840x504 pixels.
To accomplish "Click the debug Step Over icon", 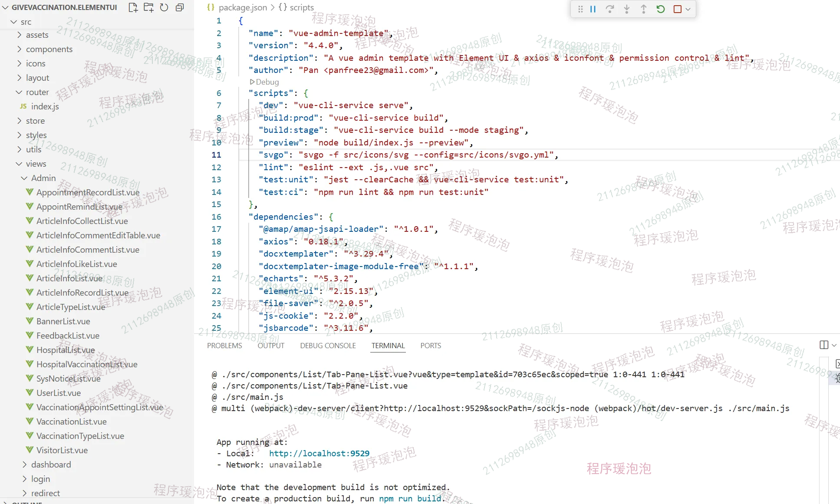I will coord(610,9).
